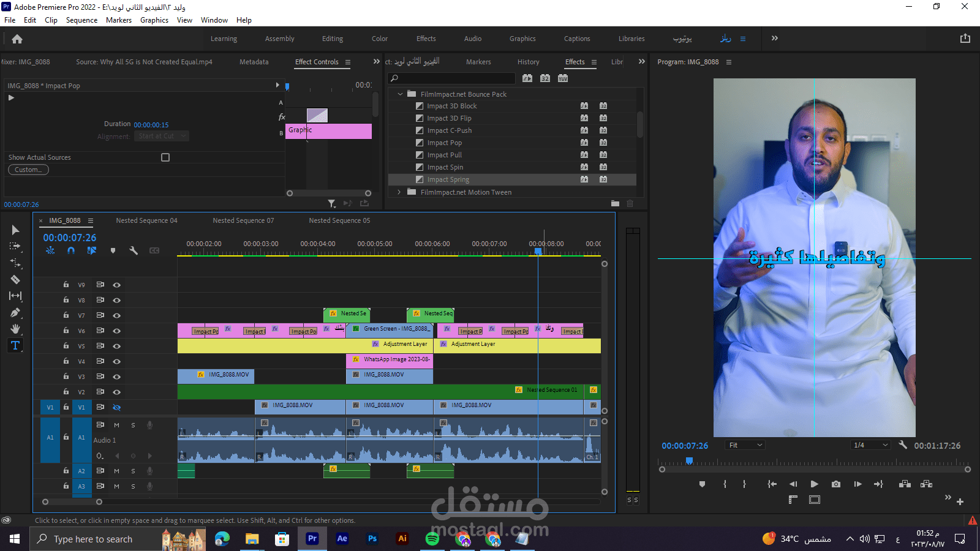
Task: Select the Razor tool
Action: (x=15, y=280)
